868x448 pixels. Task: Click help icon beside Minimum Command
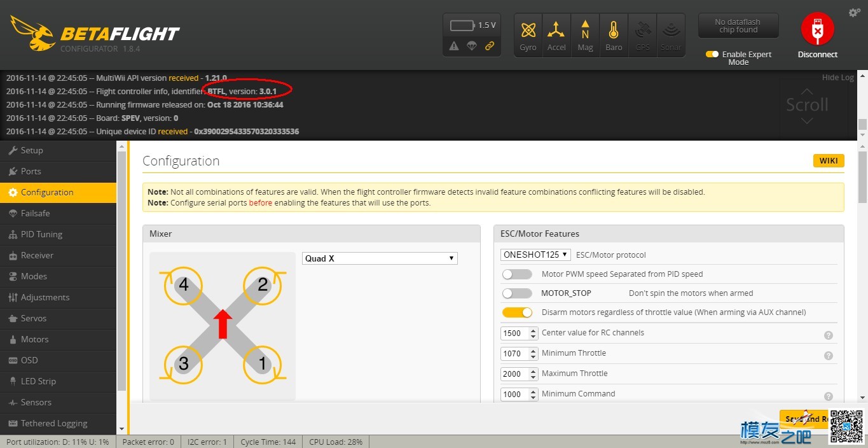(829, 396)
